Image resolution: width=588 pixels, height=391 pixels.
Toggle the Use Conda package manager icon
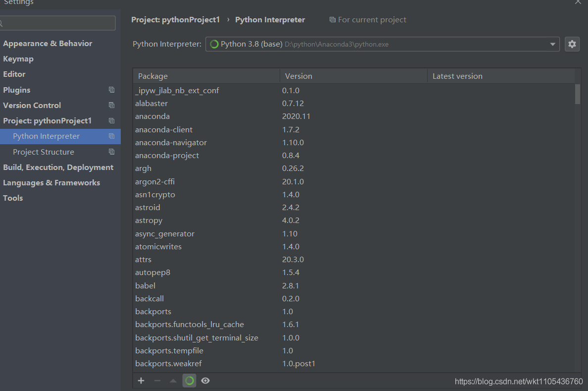pos(189,381)
